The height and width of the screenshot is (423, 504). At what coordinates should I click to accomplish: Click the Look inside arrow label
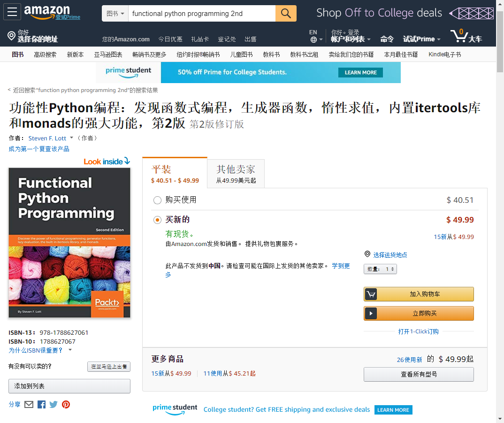107,161
